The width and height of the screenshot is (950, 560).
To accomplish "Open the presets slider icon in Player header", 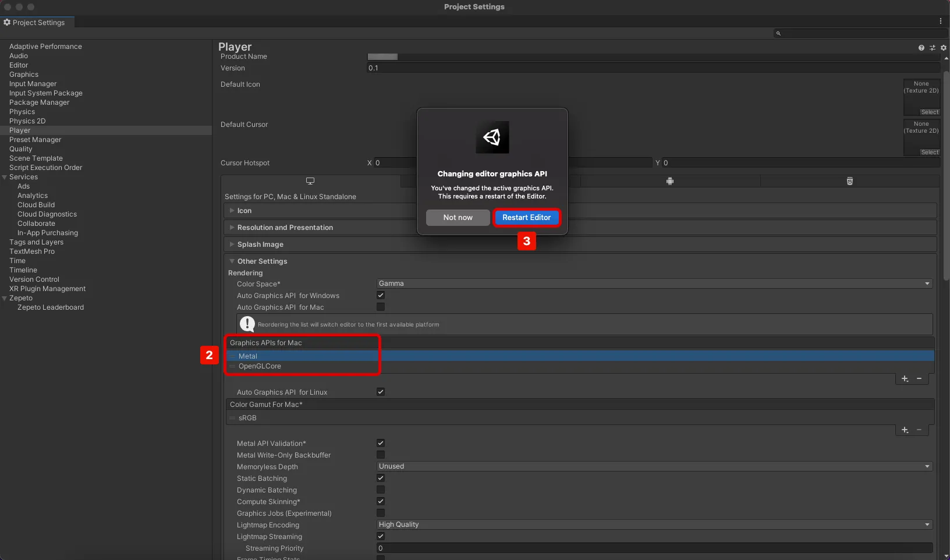I will click(933, 48).
